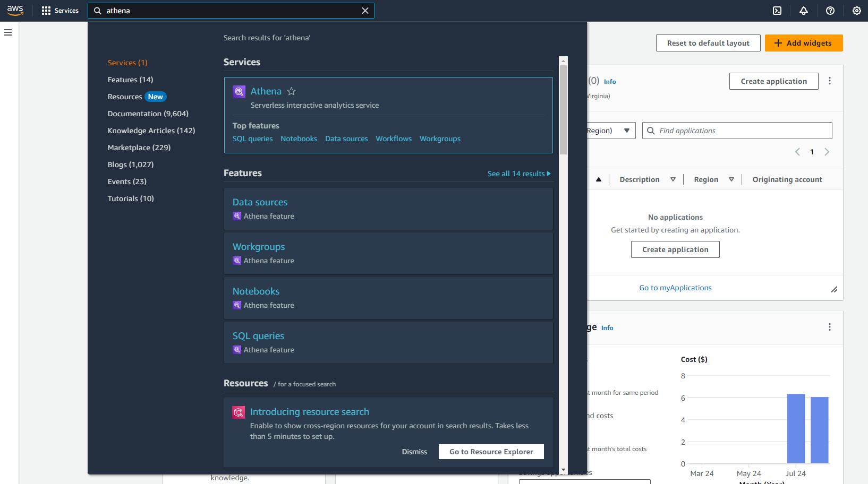Open the Services grid menu

pos(60,11)
